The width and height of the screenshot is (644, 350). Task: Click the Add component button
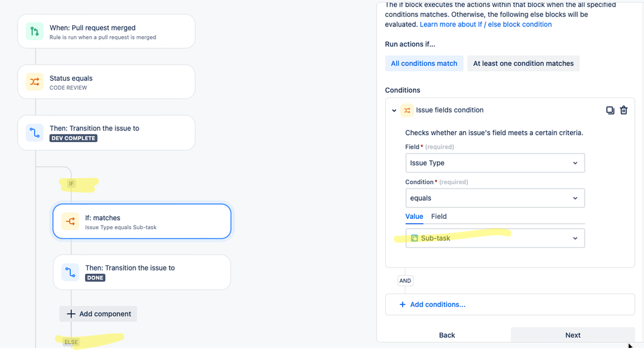98,314
